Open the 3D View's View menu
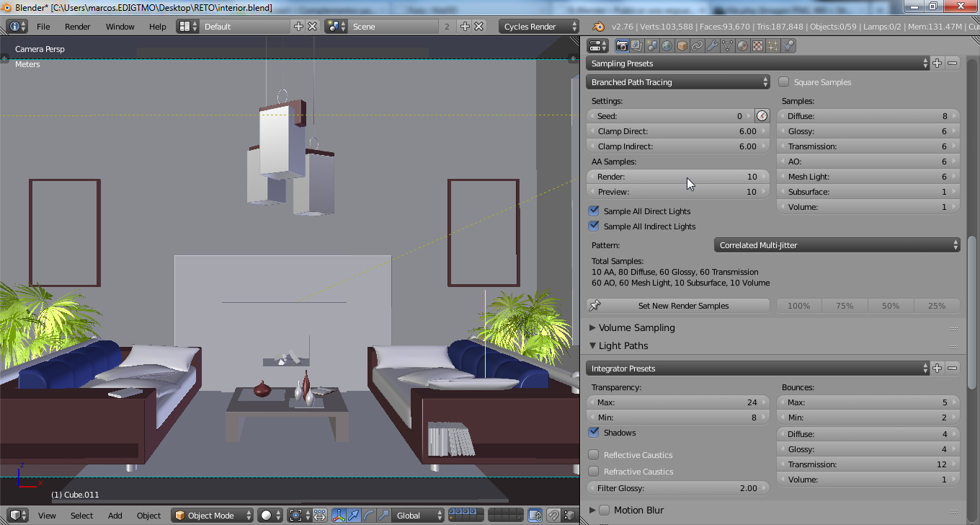The width and height of the screenshot is (980, 525). [x=48, y=516]
